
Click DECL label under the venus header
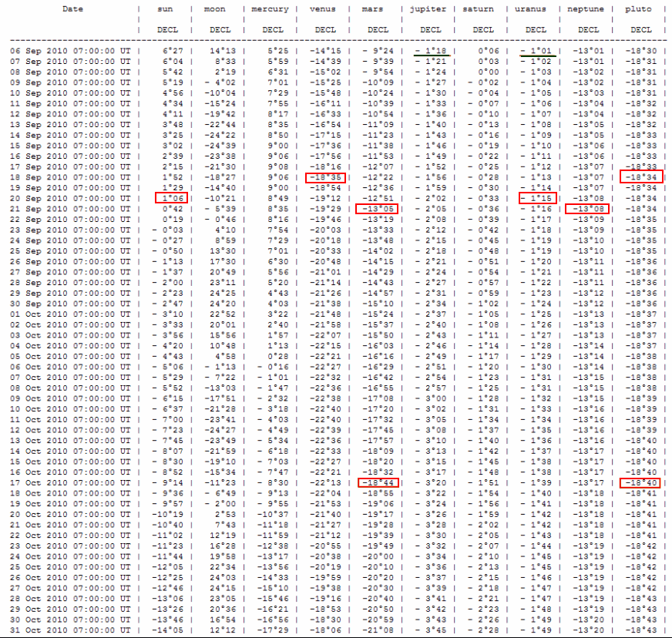324,30
